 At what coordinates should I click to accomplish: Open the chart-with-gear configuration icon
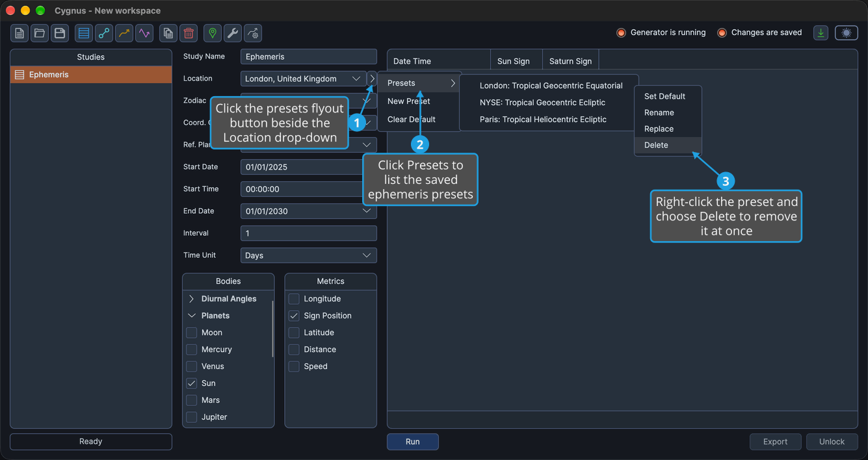pyautogui.click(x=253, y=33)
